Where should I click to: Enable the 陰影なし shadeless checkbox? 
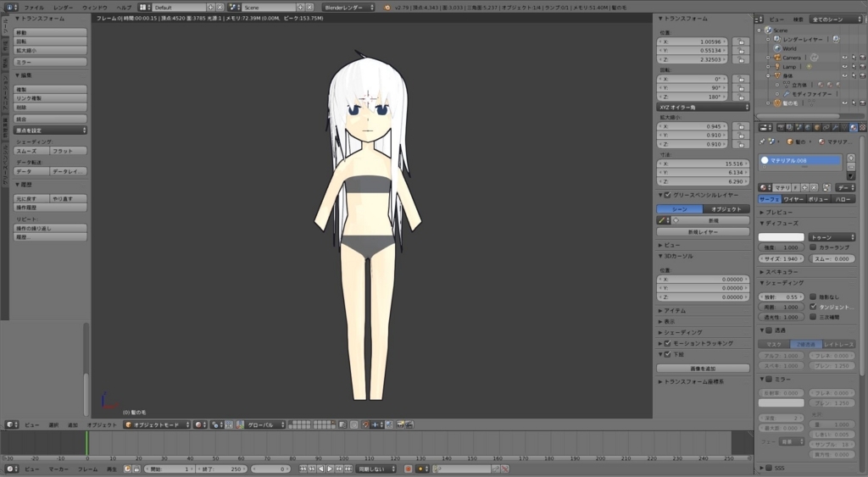pos(814,297)
